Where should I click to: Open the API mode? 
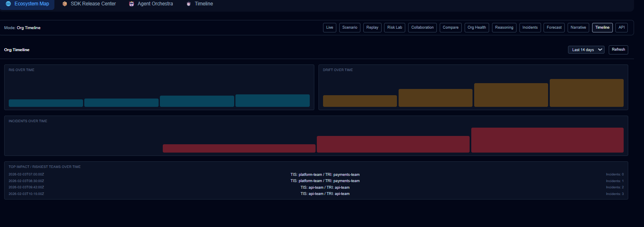pyautogui.click(x=622, y=27)
